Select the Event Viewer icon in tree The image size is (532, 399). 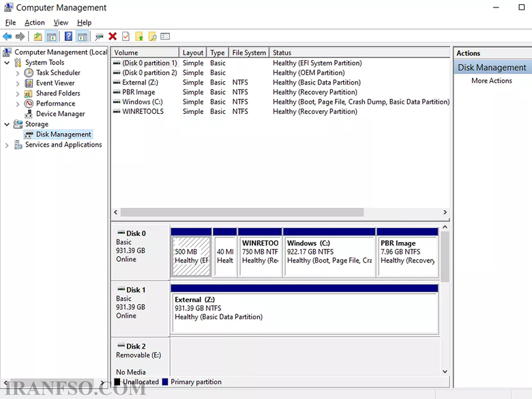point(29,83)
